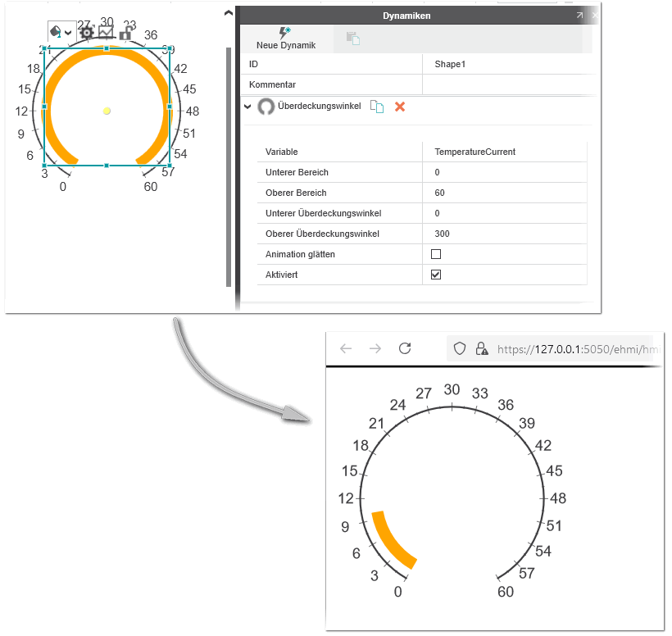672x636 pixels.
Task: Click the paste dynamic icon
Action: coord(353,39)
